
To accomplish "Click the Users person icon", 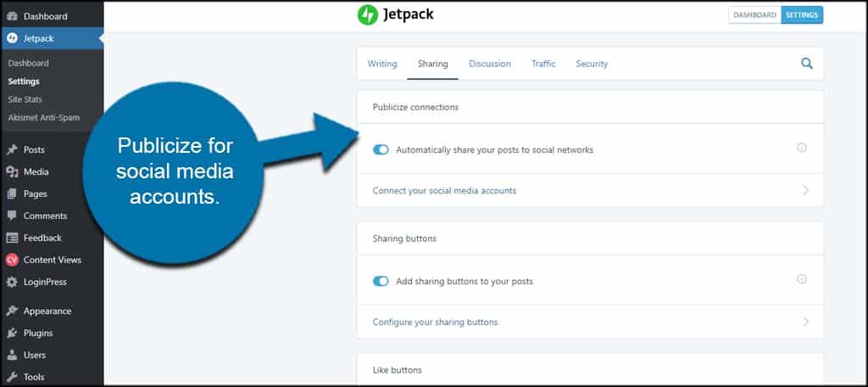I will [12, 355].
